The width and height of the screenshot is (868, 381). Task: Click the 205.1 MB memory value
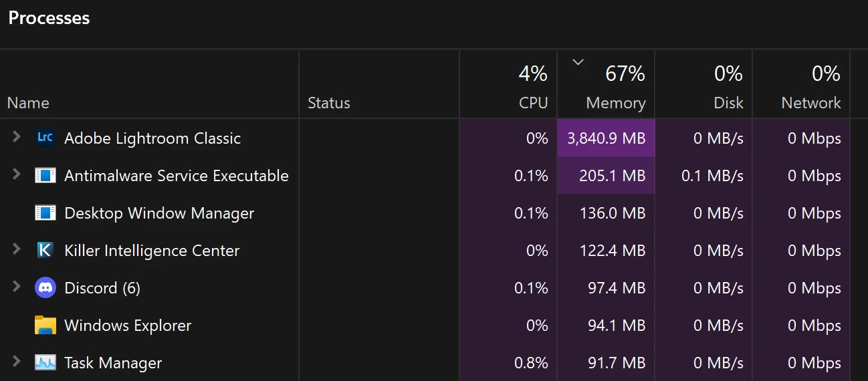point(613,176)
